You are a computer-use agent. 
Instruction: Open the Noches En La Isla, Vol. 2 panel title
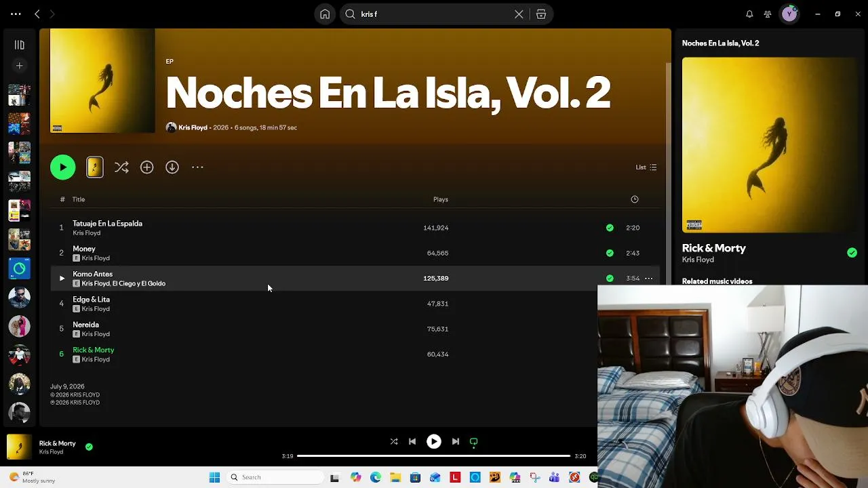[721, 43]
